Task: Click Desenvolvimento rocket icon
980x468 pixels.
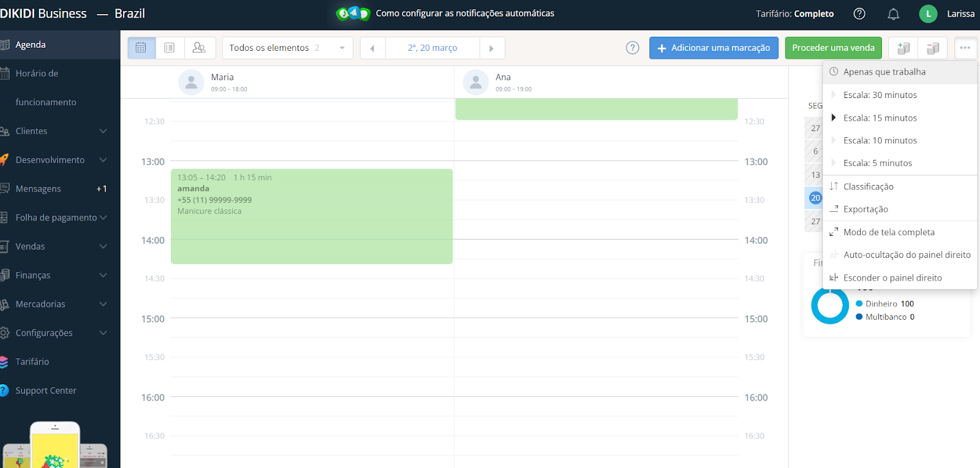Action: point(4,160)
